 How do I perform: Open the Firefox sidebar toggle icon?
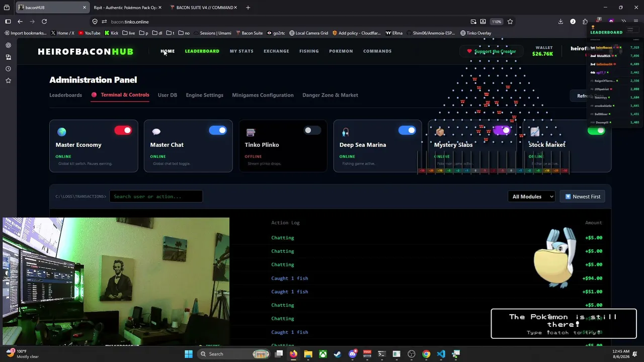(8, 22)
